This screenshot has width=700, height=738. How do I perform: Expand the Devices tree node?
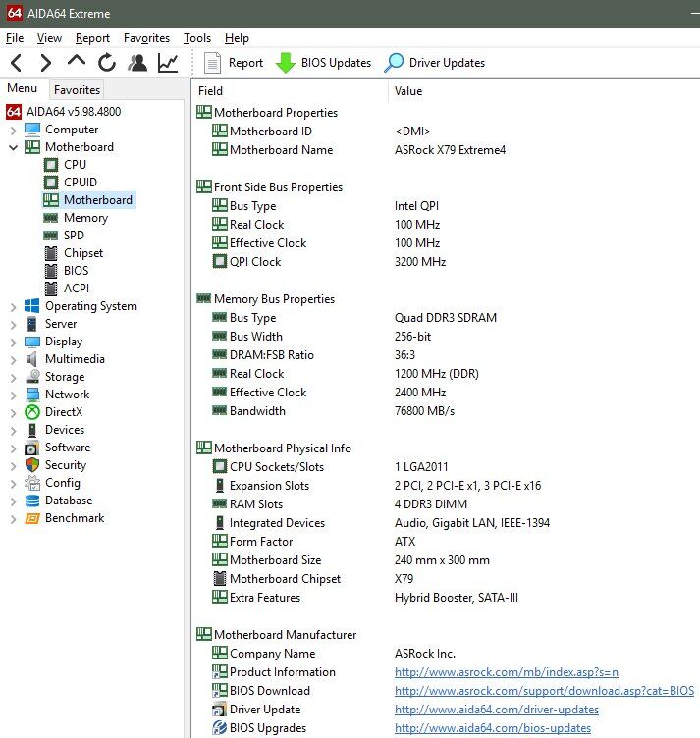coord(13,430)
